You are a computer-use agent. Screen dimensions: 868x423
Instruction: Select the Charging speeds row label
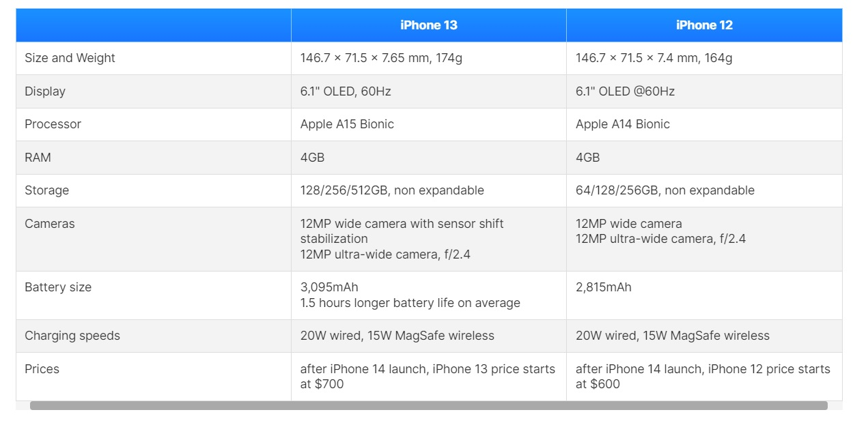pos(72,336)
